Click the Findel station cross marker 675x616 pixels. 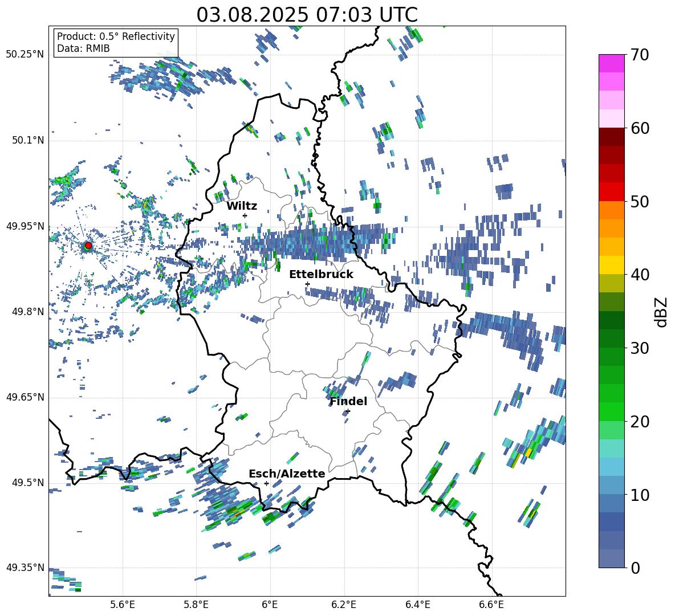(x=348, y=411)
